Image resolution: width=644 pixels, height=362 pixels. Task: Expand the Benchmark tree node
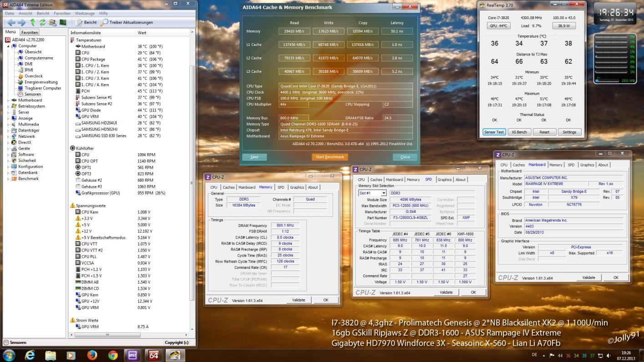(9, 179)
